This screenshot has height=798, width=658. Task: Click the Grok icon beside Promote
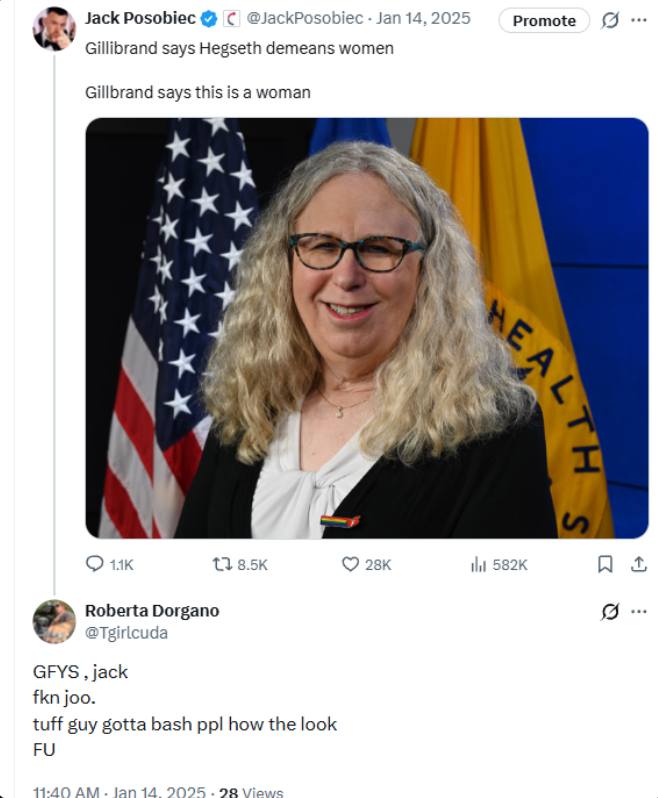[x=610, y=20]
